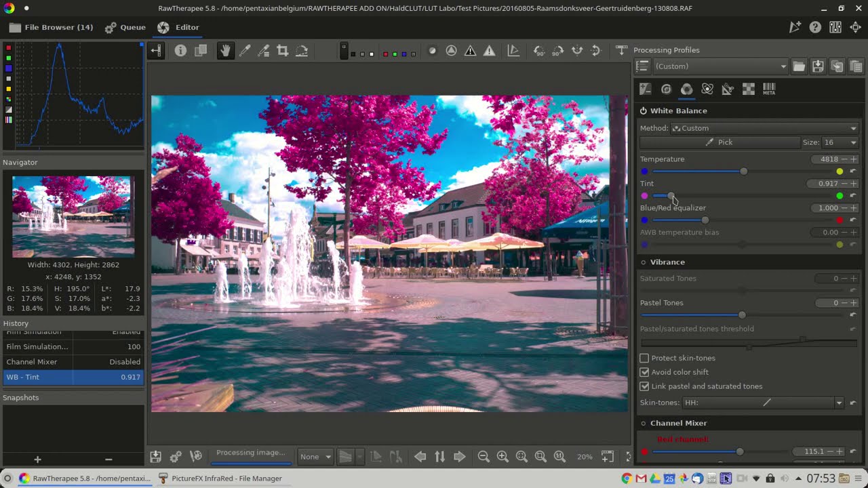868x488 pixels.
Task: Toggle green channel preview
Action: (395, 54)
